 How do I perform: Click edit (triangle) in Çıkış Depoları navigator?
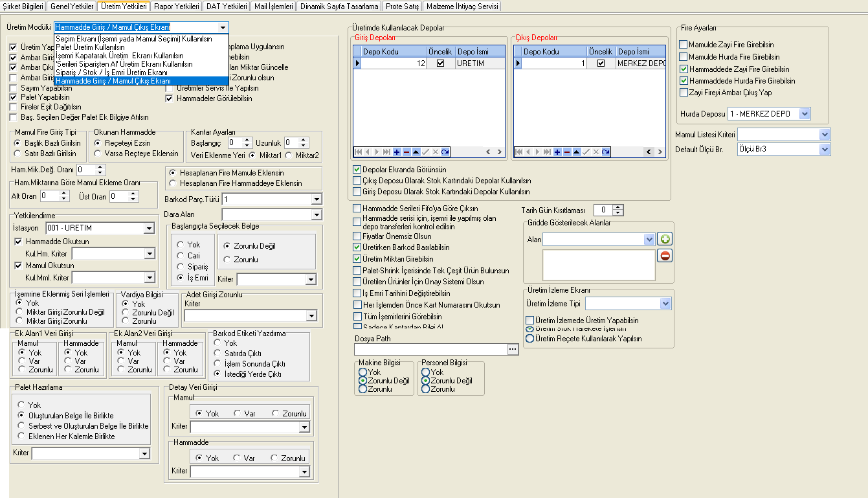coord(577,152)
